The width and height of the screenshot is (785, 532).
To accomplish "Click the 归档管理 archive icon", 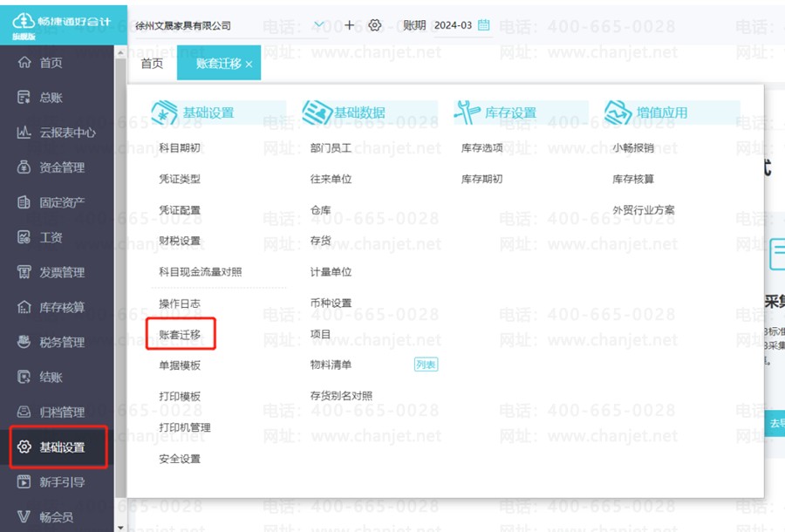I will pyautogui.click(x=24, y=412).
